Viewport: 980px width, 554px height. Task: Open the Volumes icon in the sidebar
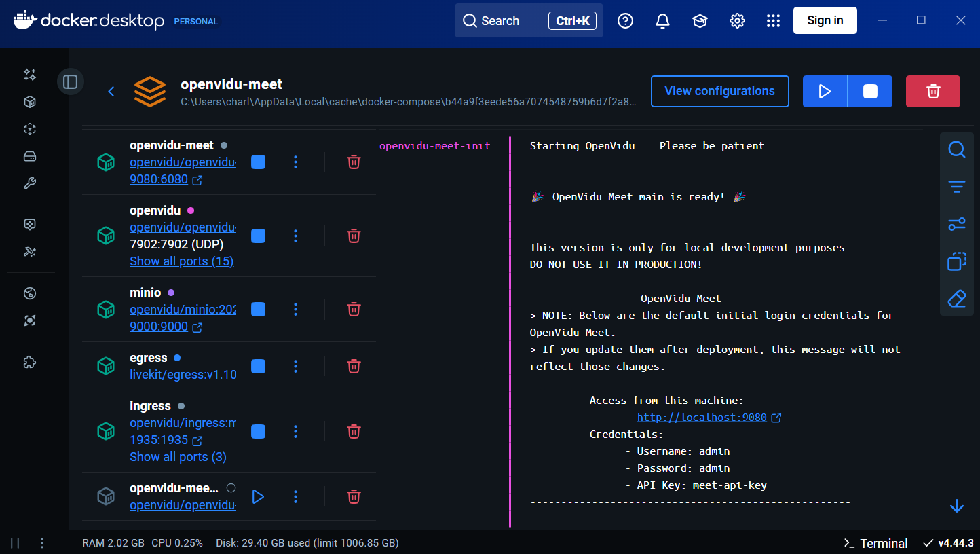(x=30, y=156)
